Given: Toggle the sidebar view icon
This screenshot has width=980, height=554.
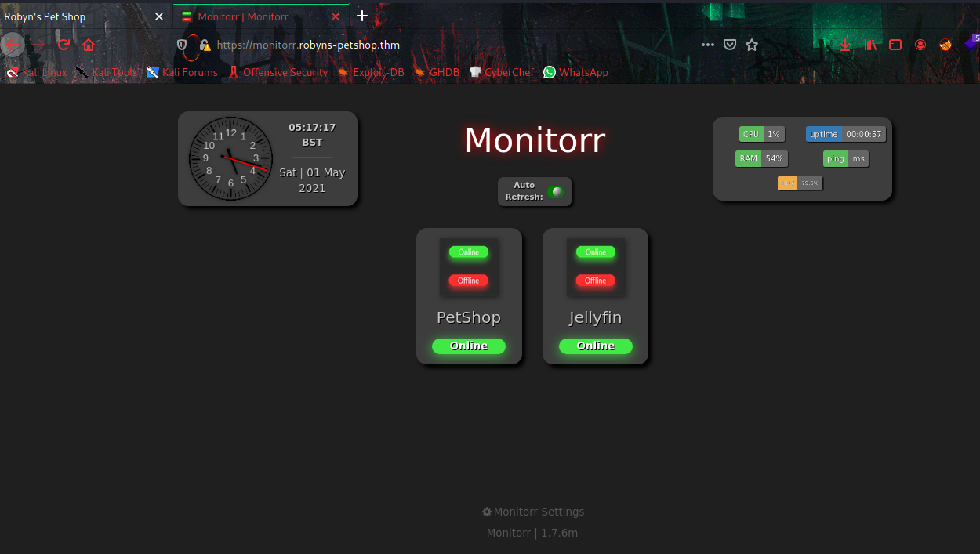Looking at the screenshot, I should point(895,45).
